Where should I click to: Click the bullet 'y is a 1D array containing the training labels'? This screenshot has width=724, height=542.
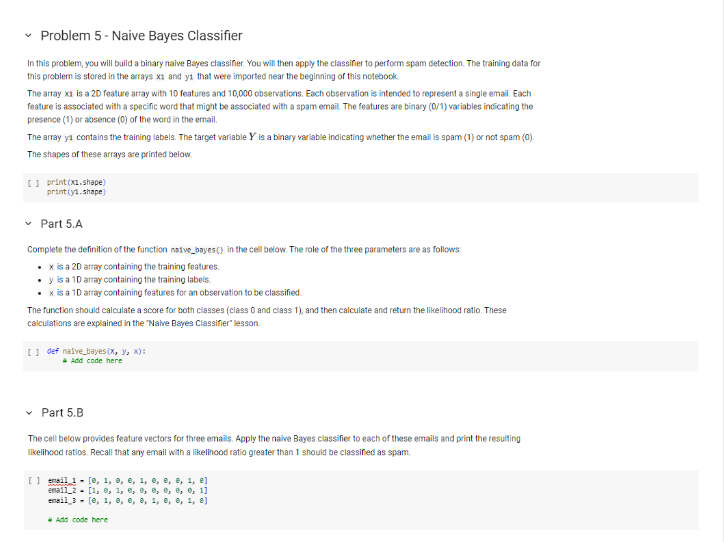(x=130, y=280)
